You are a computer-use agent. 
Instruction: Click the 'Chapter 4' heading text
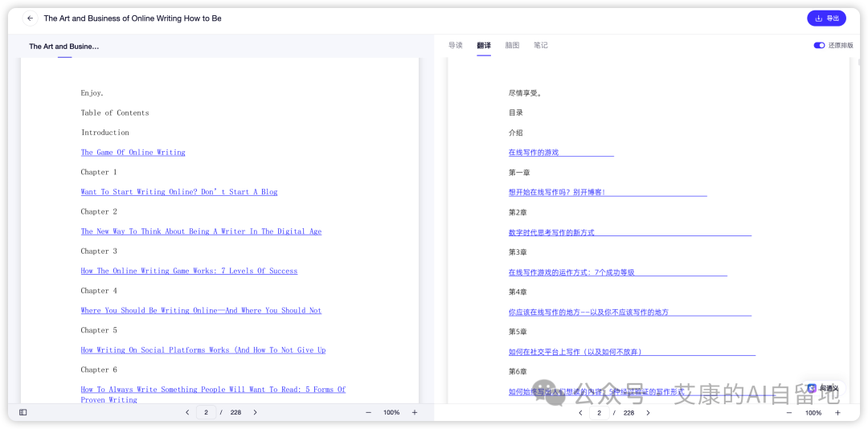(x=99, y=291)
